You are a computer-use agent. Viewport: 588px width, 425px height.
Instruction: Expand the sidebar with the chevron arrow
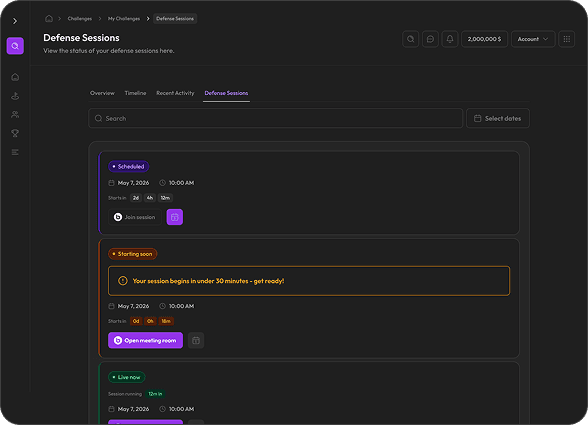(15, 21)
